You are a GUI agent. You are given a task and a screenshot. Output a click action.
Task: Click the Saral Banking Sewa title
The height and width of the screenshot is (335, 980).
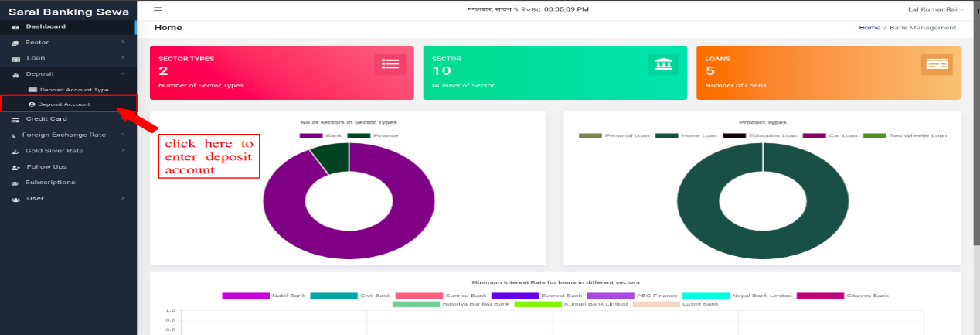click(x=68, y=12)
